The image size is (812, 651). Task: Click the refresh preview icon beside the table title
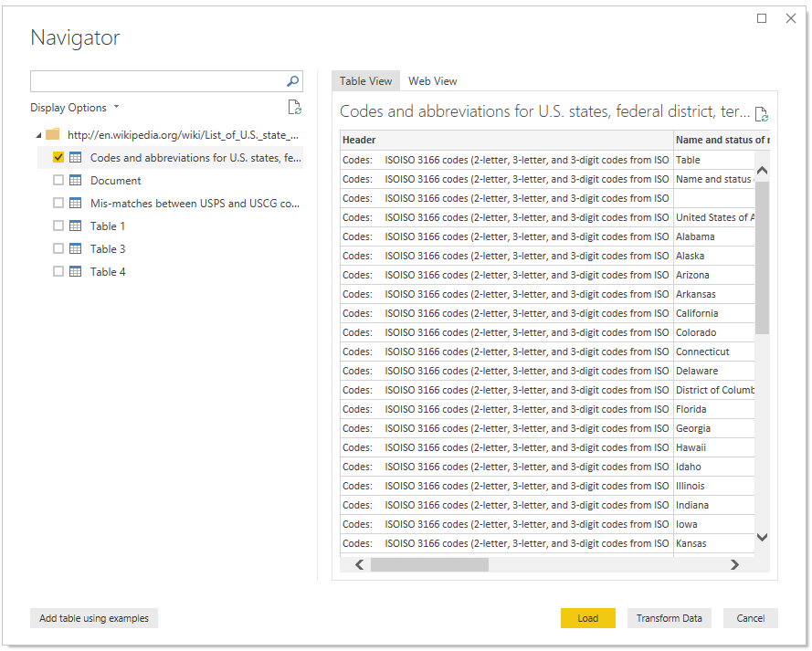(761, 114)
